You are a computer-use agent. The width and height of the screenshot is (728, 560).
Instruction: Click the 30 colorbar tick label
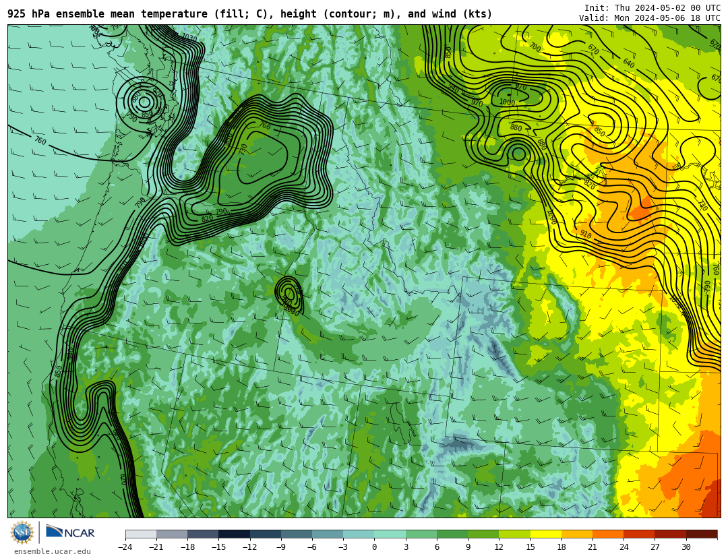(686, 547)
